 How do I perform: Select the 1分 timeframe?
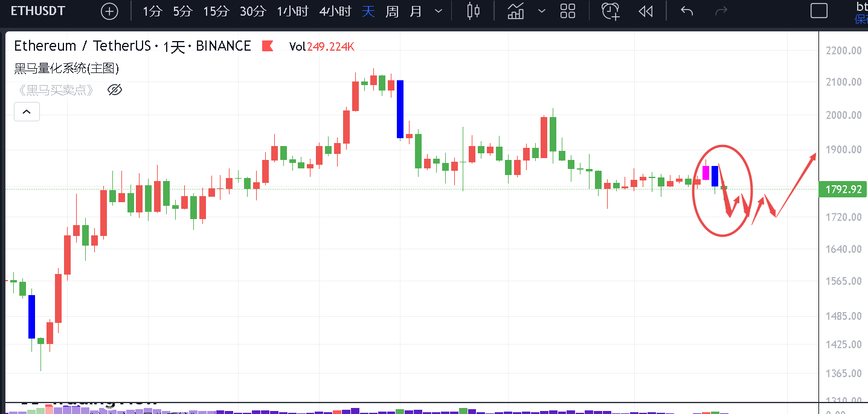pyautogui.click(x=153, y=11)
